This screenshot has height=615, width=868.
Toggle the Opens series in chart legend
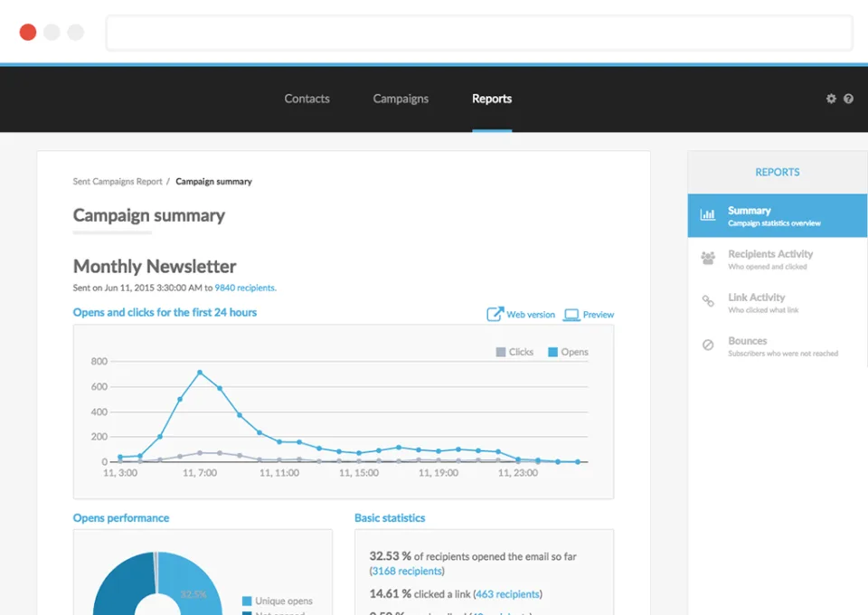pyautogui.click(x=568, y=352)
